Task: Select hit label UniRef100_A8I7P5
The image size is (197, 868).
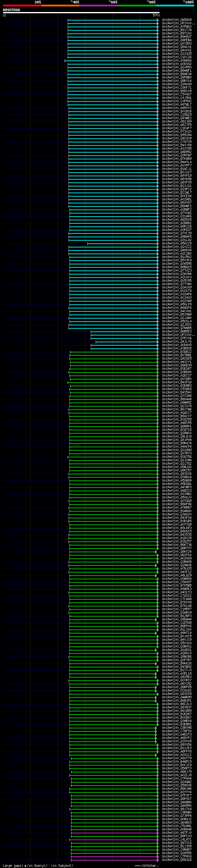Action: [x=177, y=125]
